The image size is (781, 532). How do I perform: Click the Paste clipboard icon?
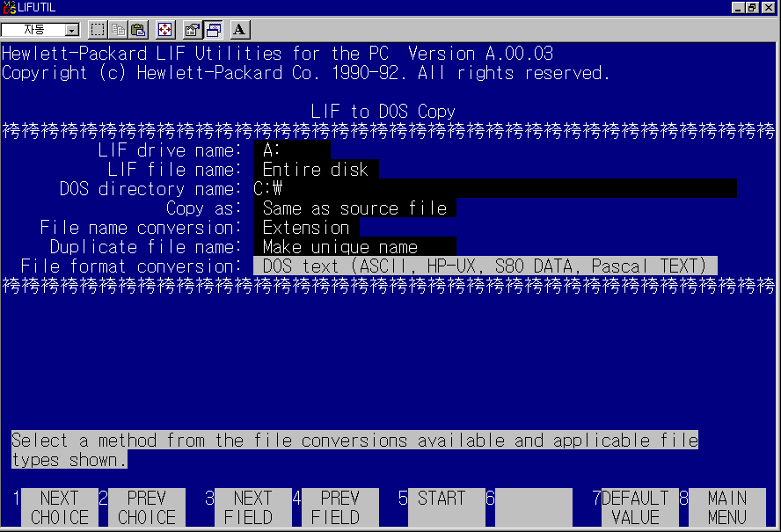[x=138, y=30]
